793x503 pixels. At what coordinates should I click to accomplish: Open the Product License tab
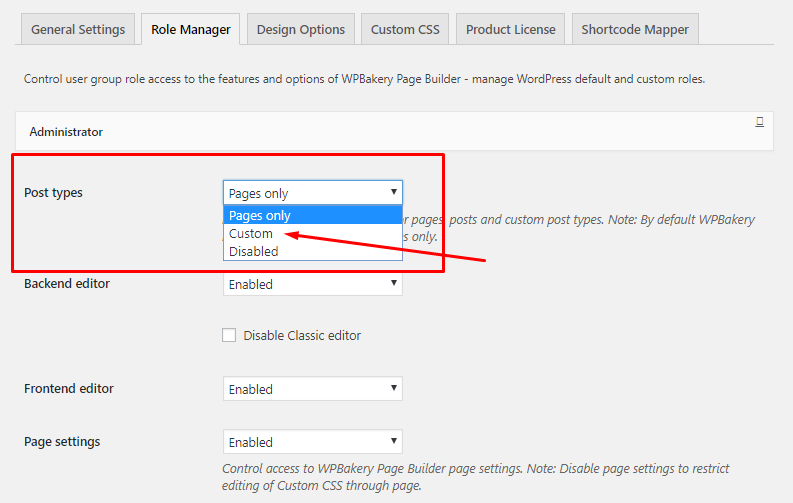tap(510, 29)
